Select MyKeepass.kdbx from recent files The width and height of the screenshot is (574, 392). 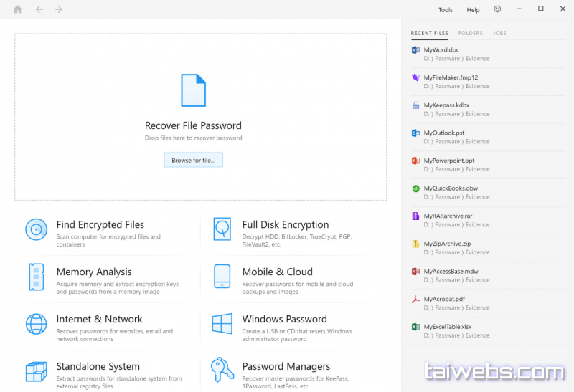pyautogui.click(x=446, y=105)
